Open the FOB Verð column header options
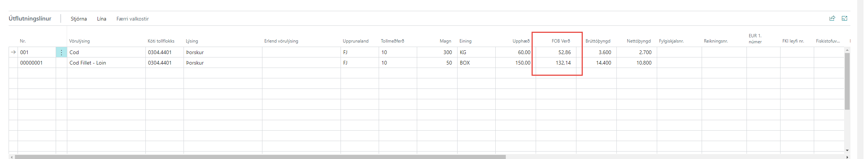 click(x=561, y=41)
